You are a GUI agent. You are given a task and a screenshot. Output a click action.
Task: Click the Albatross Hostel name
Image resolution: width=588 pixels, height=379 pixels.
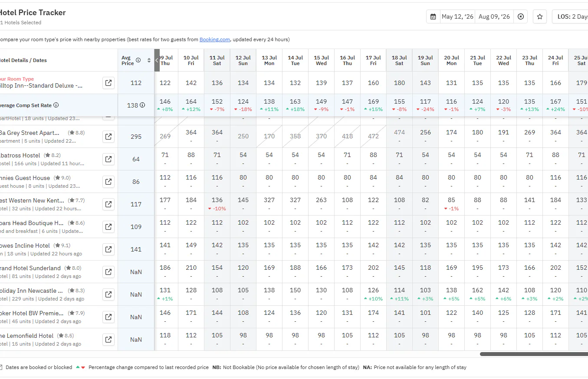coord(20,155)
